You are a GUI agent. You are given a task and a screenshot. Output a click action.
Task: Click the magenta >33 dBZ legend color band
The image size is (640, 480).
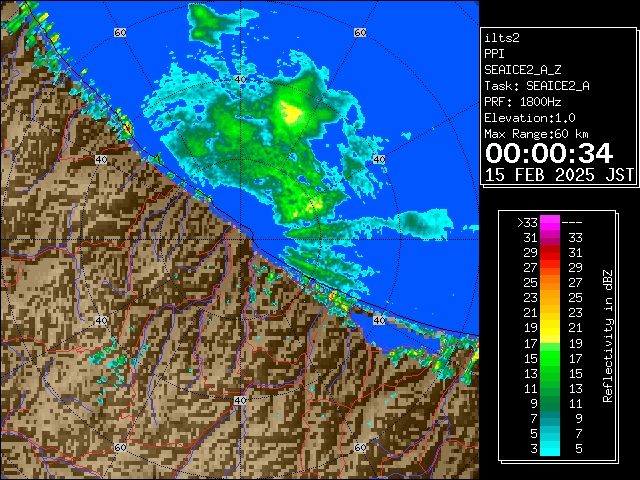pyautogui.click(x=550, y=223)
